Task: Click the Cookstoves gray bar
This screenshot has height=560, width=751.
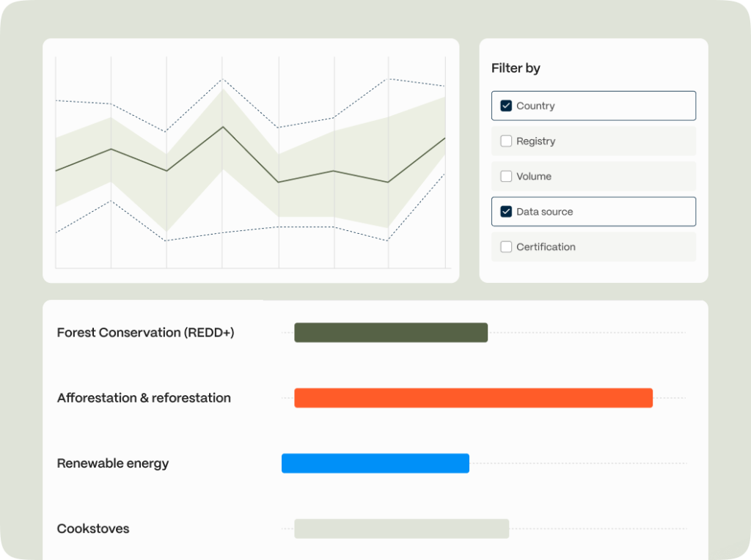Action: [401, 528]
